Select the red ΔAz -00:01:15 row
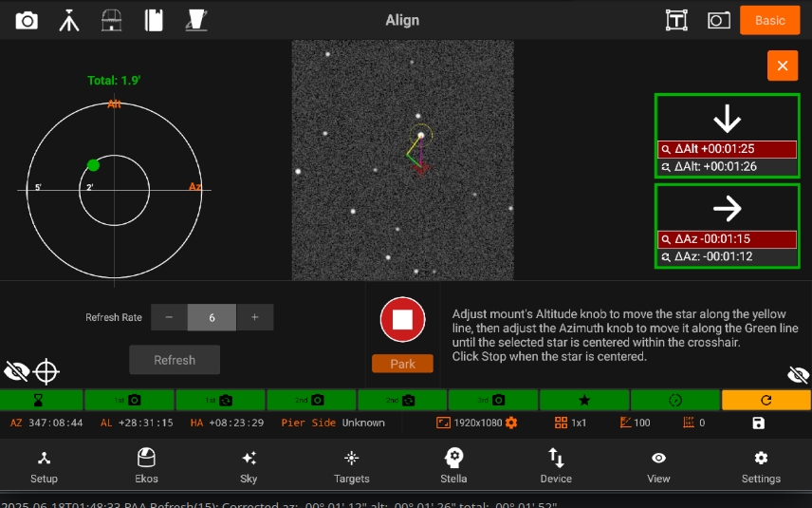The height and width of the screenshot is (508, 812). (x=727, y=239)
